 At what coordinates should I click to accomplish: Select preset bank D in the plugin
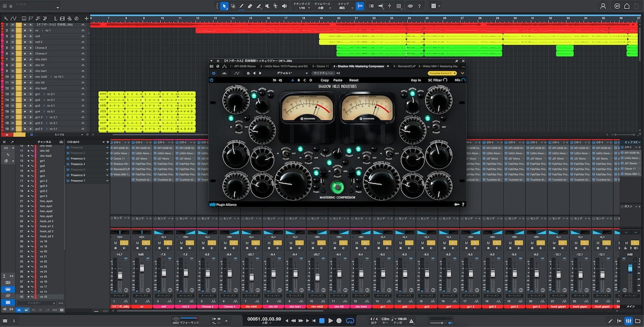310,80
